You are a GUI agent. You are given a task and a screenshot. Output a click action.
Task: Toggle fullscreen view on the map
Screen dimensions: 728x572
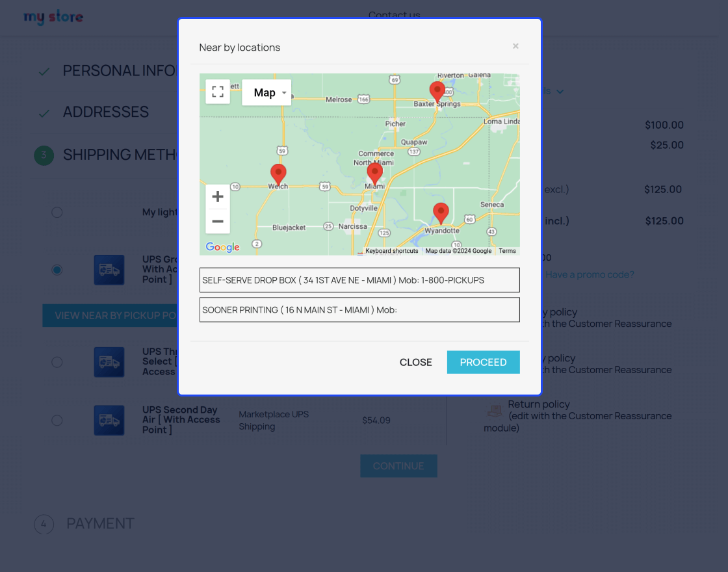click(x=218, y=92)
